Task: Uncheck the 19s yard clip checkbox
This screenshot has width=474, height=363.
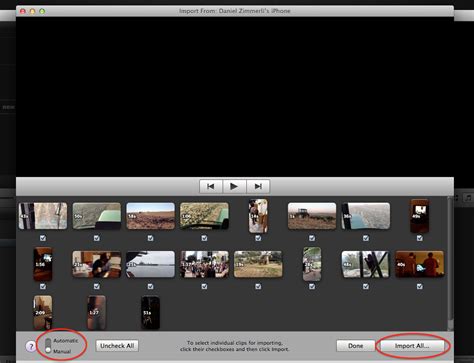Action: [258, 286]
